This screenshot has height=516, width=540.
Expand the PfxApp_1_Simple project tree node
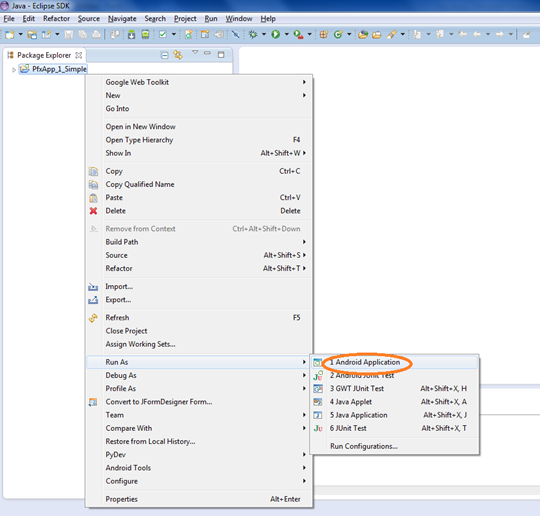click(14, 70)
